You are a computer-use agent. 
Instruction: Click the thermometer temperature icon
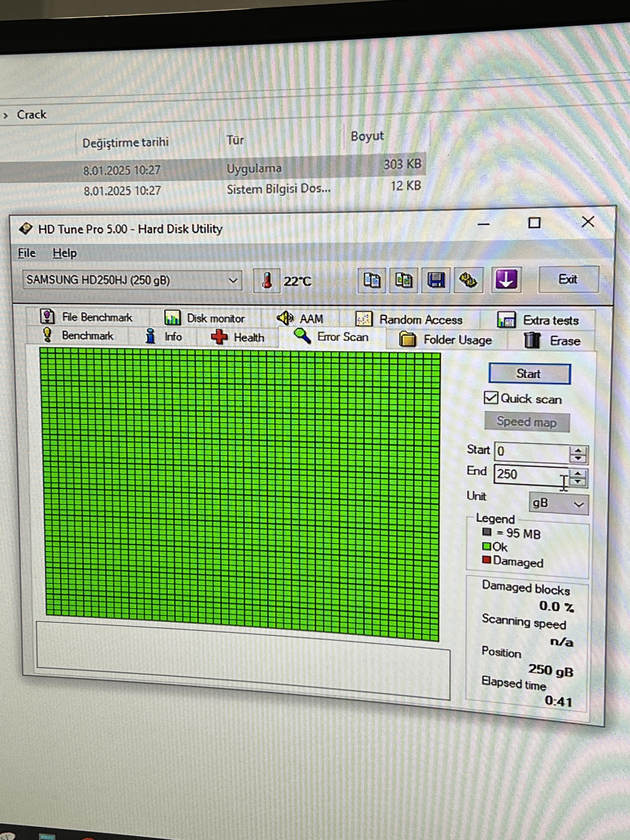pyautogui.click(x=267, y=281)
